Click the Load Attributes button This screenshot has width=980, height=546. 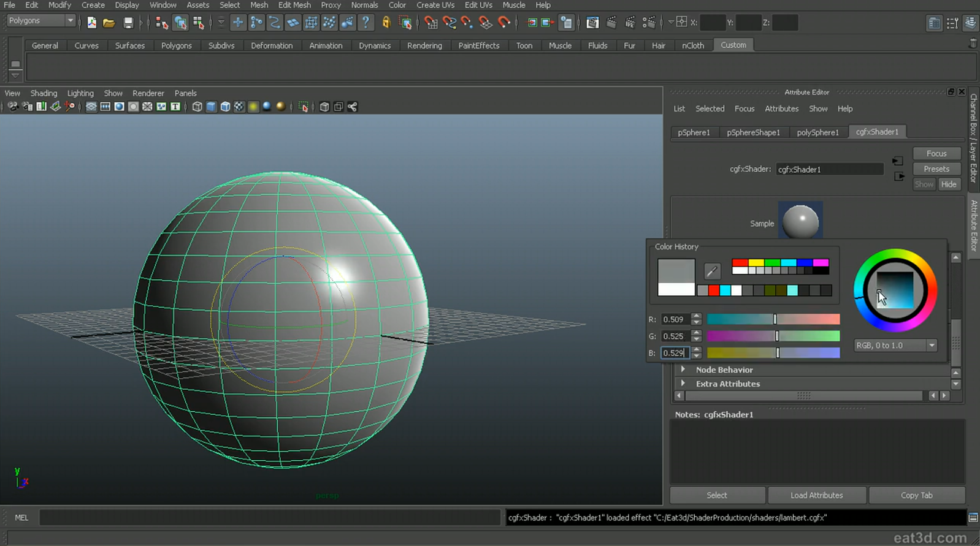(x=816, y=495)
